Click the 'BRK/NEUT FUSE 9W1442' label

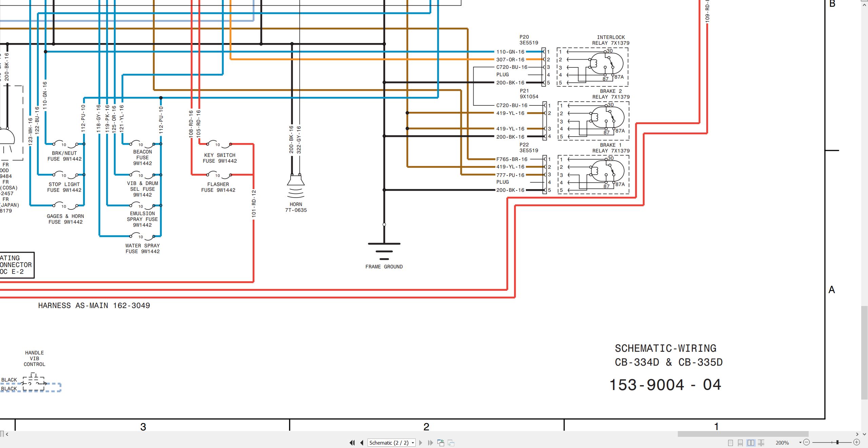click(64, 156)
